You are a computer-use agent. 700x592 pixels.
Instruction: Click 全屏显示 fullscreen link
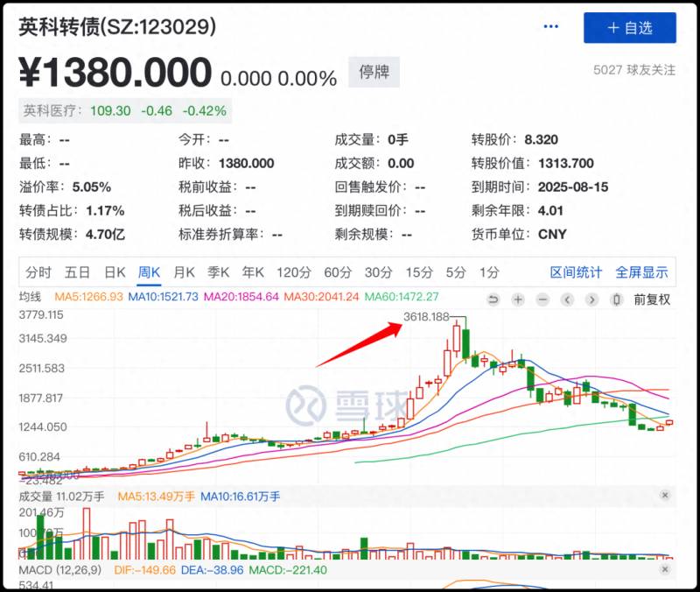click(x=641, y=272)
